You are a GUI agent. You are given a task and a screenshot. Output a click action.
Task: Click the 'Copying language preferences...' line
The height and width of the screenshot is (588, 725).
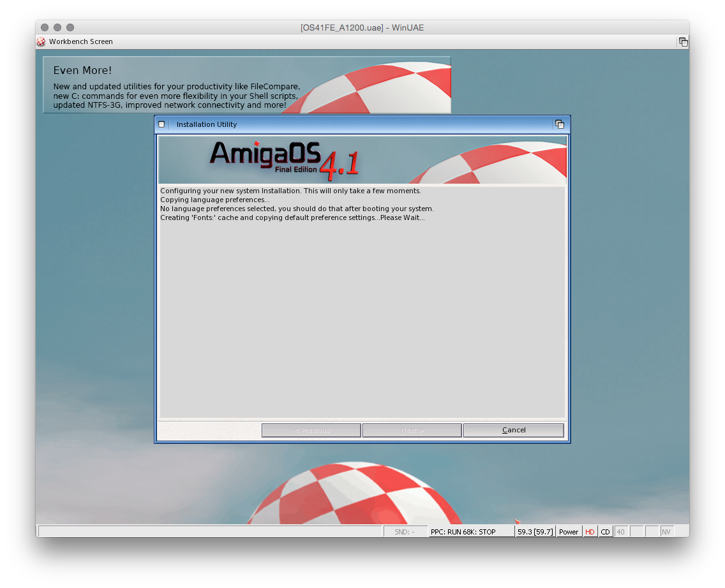click(214, 200)
